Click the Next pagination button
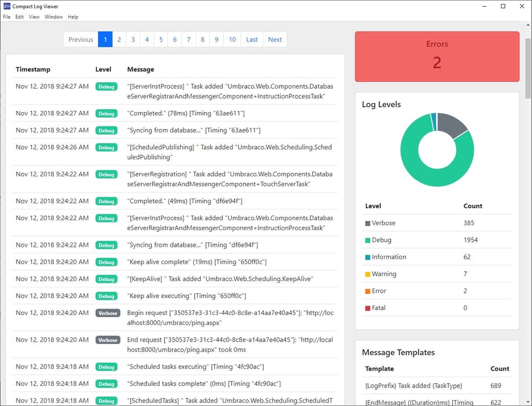This screenshot has height=406, width=532. [275, 39]
